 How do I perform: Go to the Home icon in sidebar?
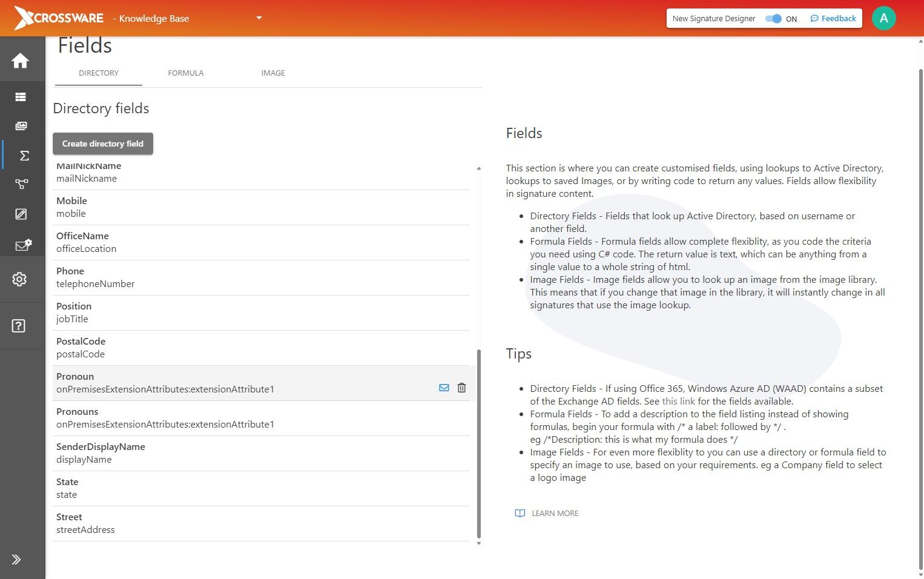(x=20, y=61)
